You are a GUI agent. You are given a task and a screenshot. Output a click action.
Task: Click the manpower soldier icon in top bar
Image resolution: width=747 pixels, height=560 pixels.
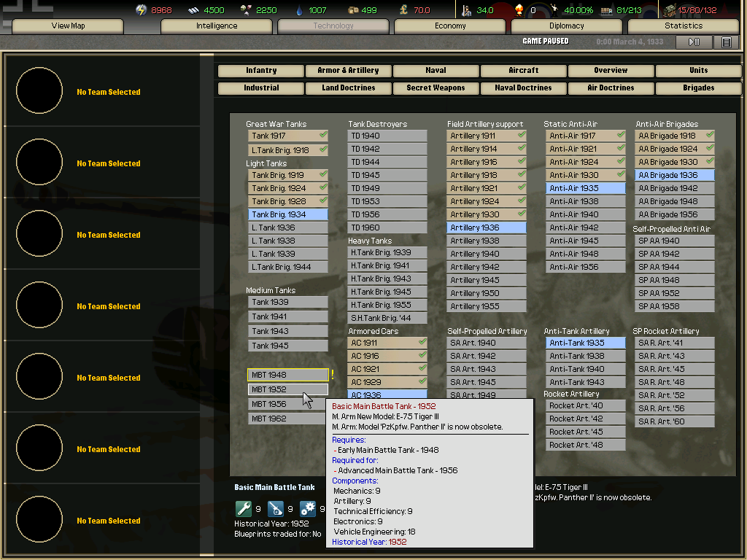pyautogui.click(x=467, y=10)
